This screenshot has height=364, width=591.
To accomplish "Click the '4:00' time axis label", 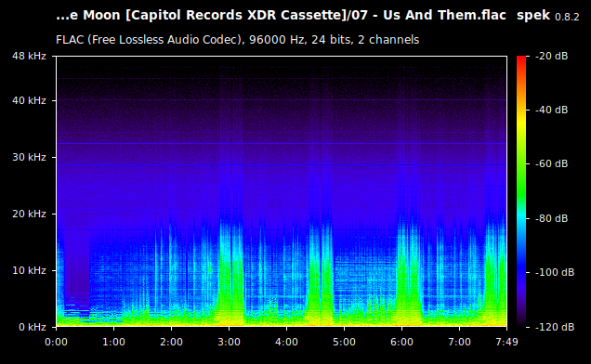I will [286, 342].
